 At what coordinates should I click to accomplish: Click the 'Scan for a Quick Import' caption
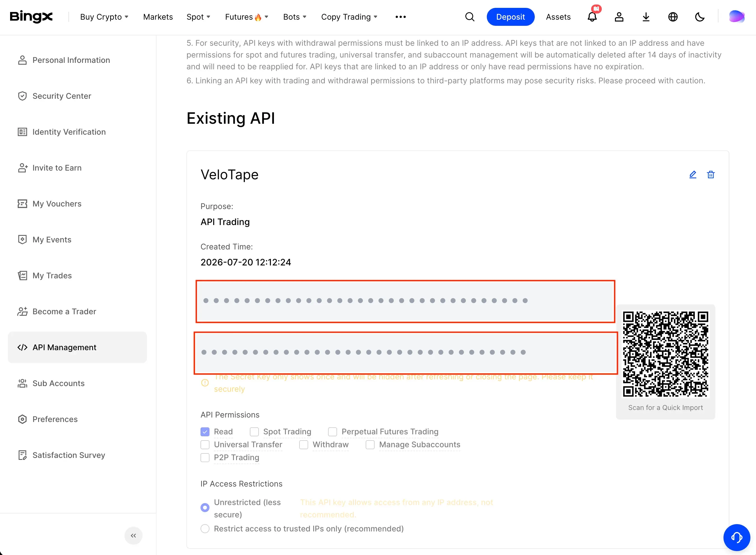coord(665,407)
